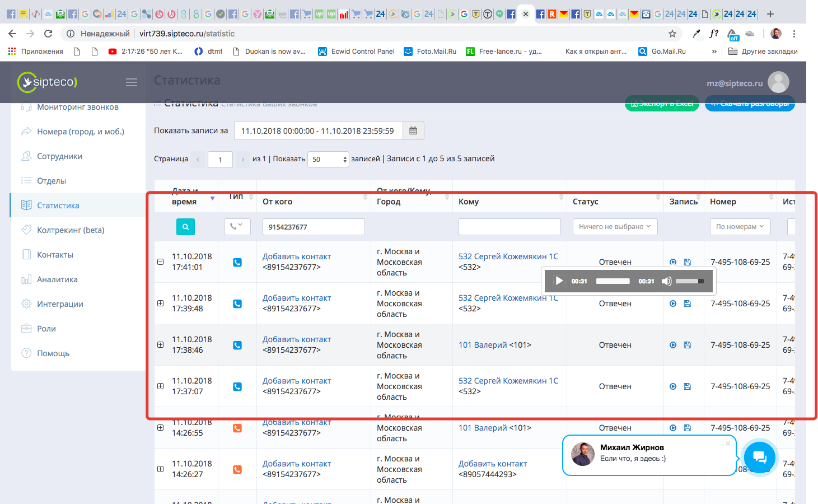Collapse the 17:41:01 call row
This screenshot has width=818, height=504.
click(x=160, y=262)
